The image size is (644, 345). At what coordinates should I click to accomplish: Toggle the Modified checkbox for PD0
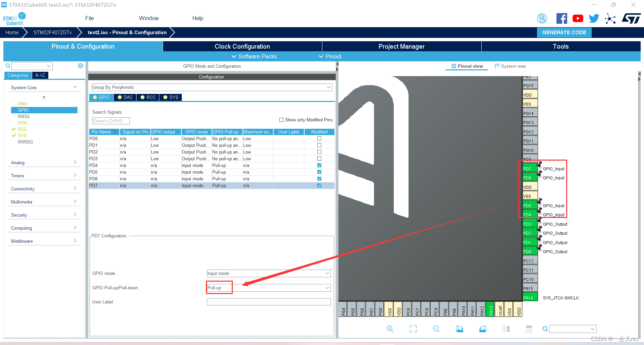pyautogui.click(x=319, y=138)
